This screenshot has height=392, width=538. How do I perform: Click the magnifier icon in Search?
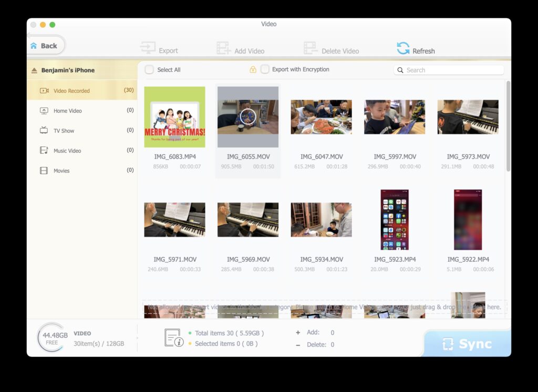point(401,70)
